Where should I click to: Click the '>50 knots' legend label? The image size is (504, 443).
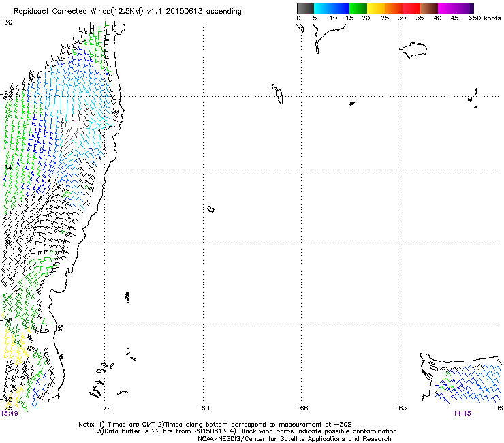point(484,18)
